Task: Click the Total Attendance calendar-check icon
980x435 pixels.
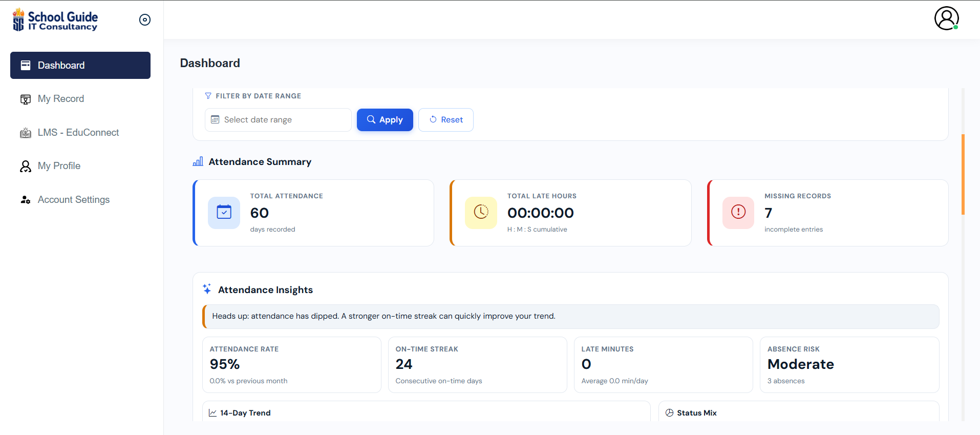Action: pos(224,212)
